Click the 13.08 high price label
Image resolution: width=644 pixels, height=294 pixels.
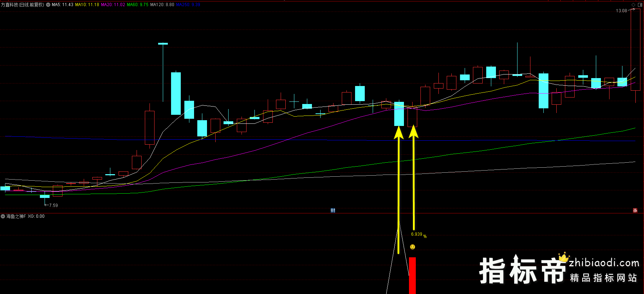point(621,11)
